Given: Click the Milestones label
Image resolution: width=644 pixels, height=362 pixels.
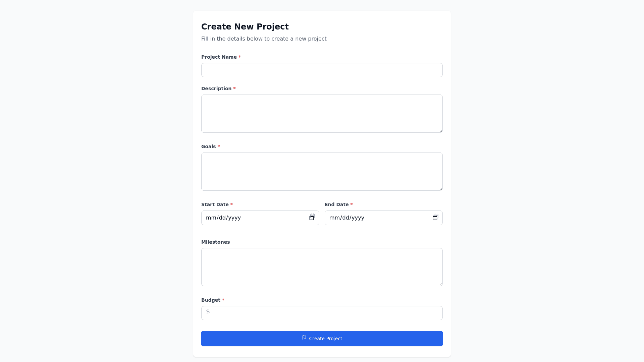Looking at the screenshot, I should pos(215,242).
